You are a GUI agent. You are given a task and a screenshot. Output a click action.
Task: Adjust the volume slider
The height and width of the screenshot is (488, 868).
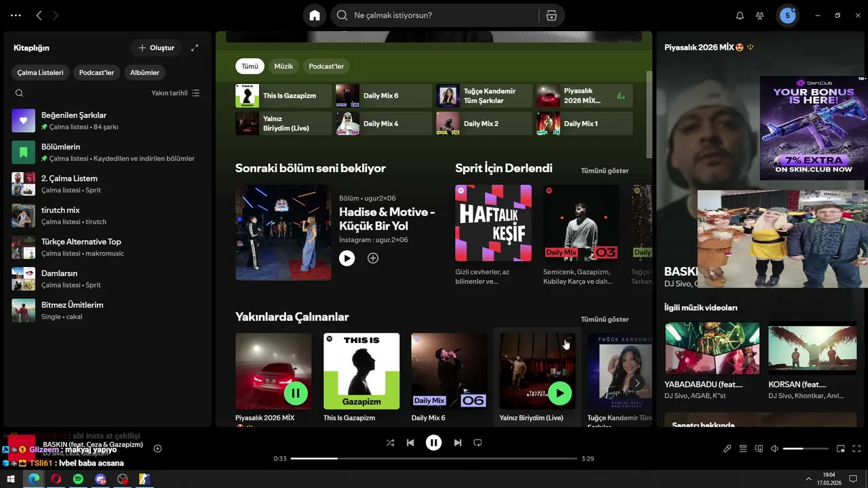806,449
